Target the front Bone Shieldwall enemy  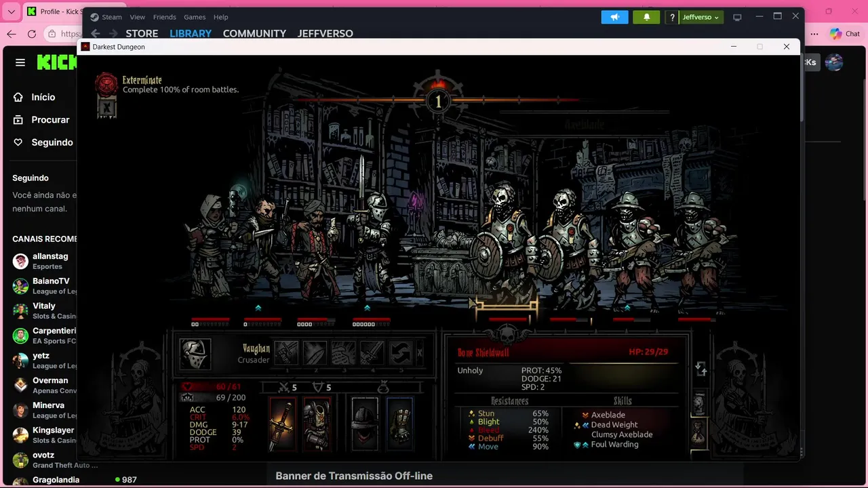505,244
